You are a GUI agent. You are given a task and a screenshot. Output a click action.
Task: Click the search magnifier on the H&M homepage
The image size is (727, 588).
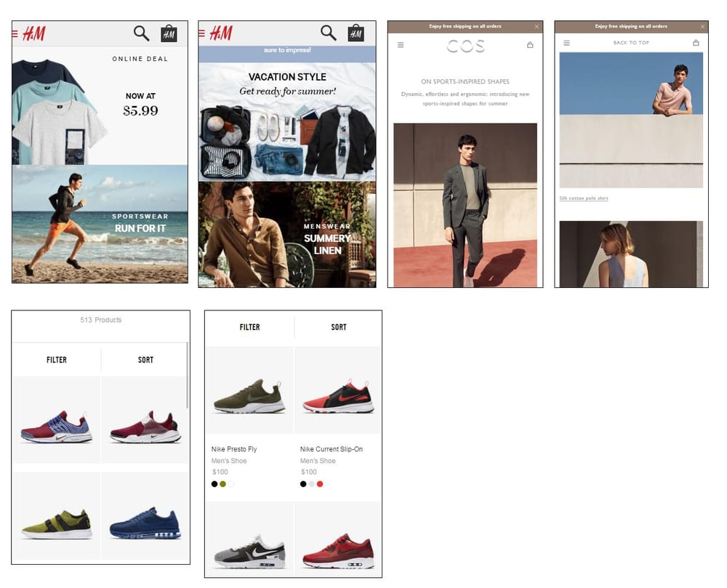point(141,31)
